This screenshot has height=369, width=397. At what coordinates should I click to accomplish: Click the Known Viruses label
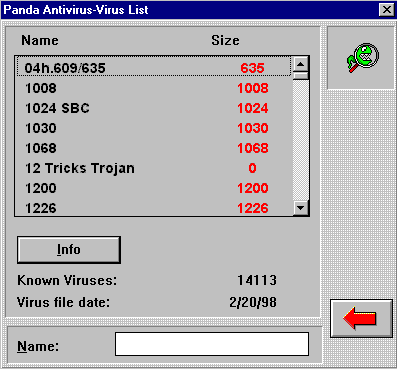point(67,280)
